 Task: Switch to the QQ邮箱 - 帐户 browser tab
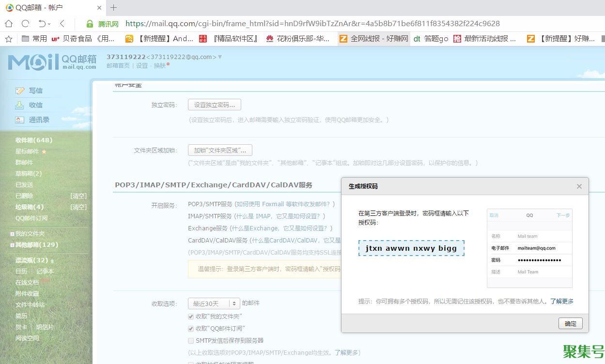click(x=52, y=8)
